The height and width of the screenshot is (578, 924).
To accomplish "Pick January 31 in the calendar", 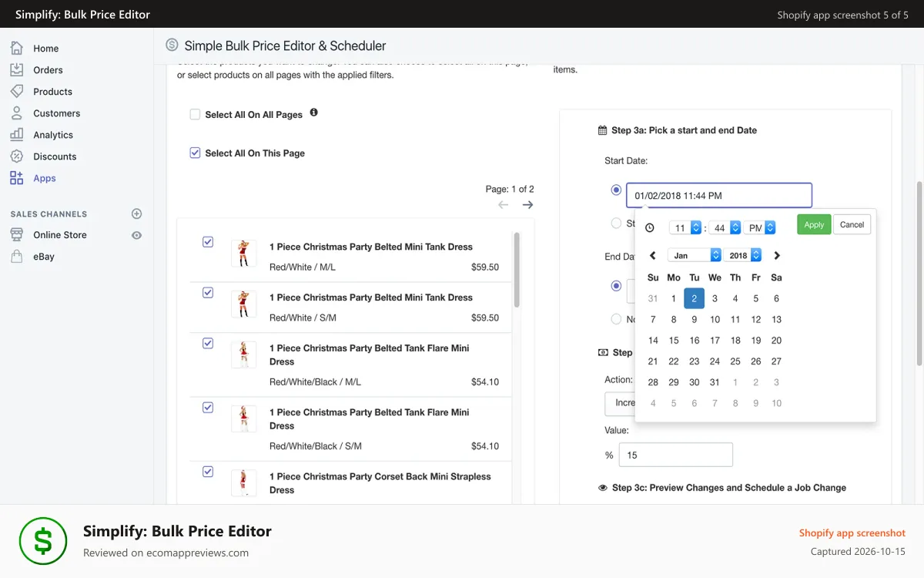I will coord(715,382).
